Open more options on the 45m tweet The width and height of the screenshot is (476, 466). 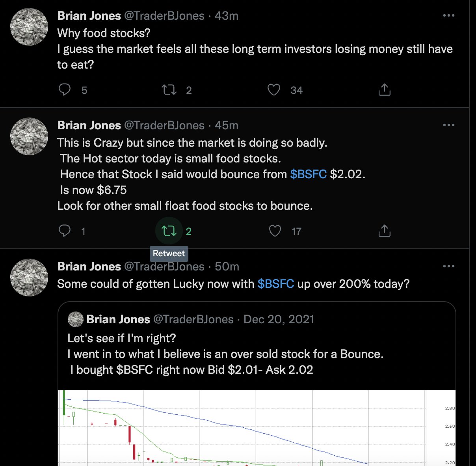[x=449, y=125]
